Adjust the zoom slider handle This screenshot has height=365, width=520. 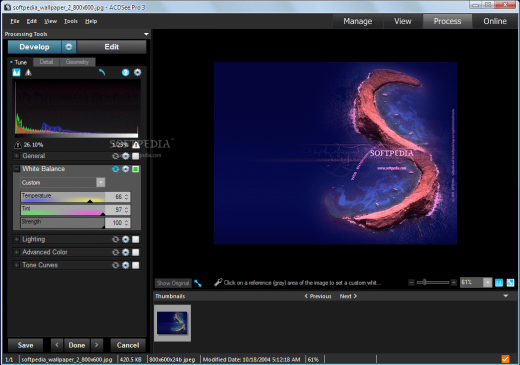(424, 283)
